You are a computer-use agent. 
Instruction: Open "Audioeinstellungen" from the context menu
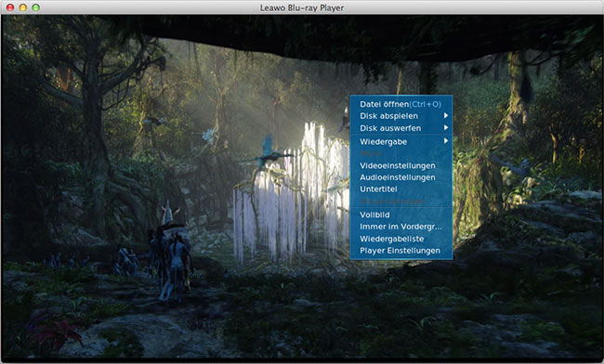pyautogui.click(x=401, y=177)
